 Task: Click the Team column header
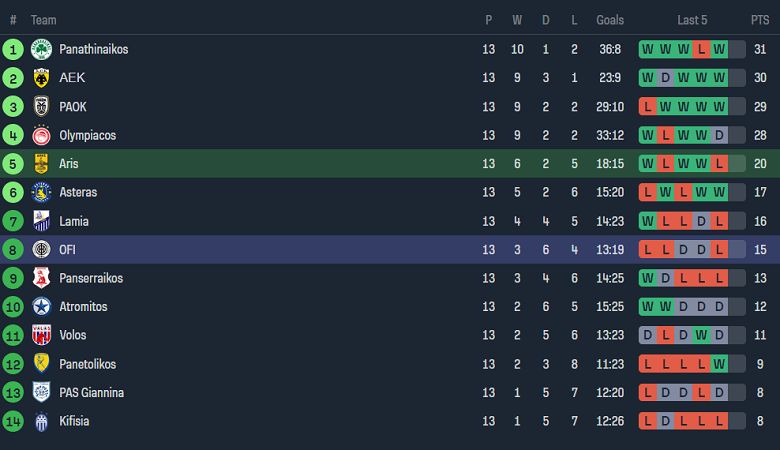tap(44, 20)
